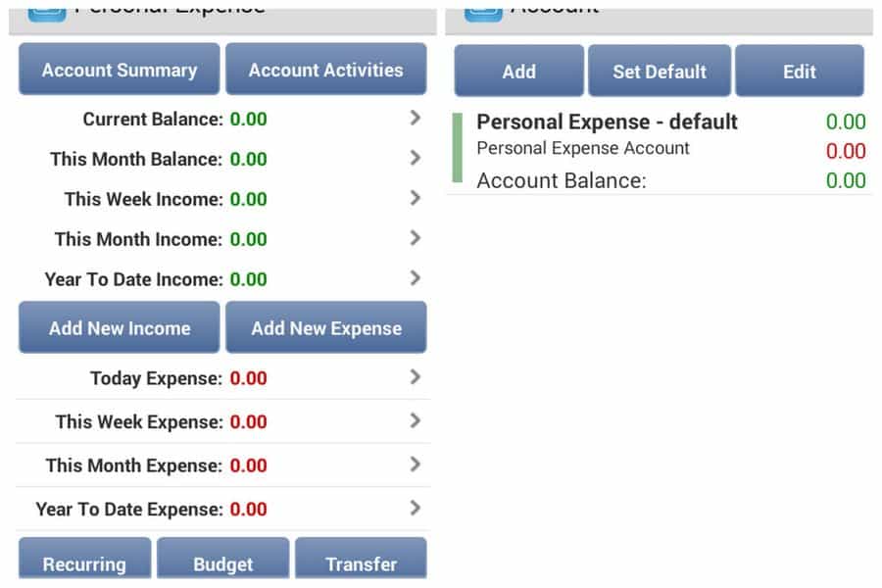Open Year To Date Income chevron
The width and height of the screenshot is (882, 588).
coord(416,278)
